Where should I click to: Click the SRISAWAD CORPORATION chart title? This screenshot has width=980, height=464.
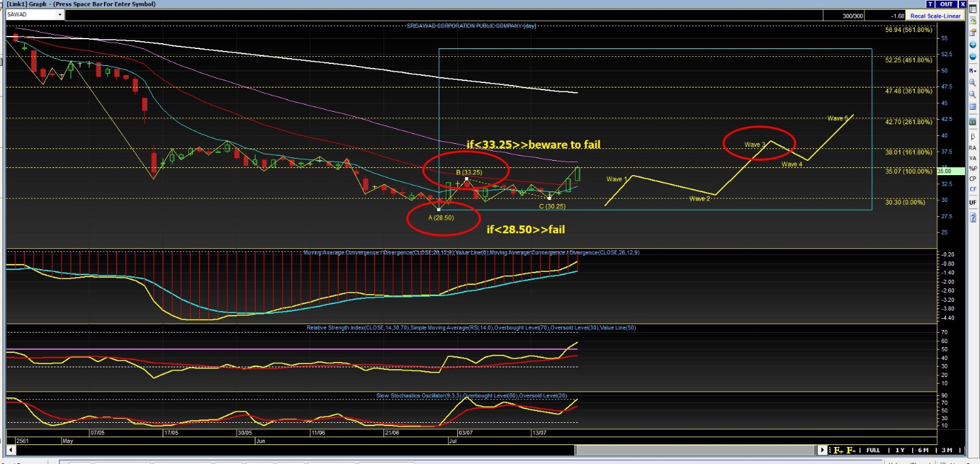pos(471,25)
